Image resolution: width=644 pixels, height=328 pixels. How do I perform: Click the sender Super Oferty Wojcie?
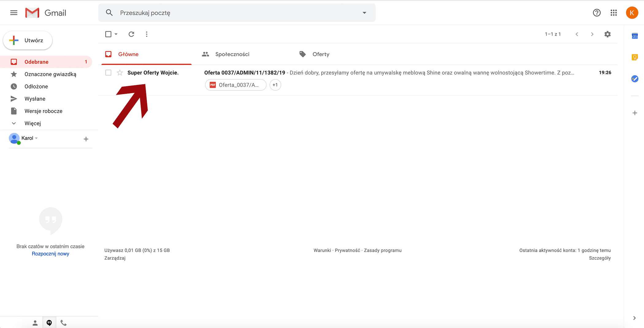[153, 73]
